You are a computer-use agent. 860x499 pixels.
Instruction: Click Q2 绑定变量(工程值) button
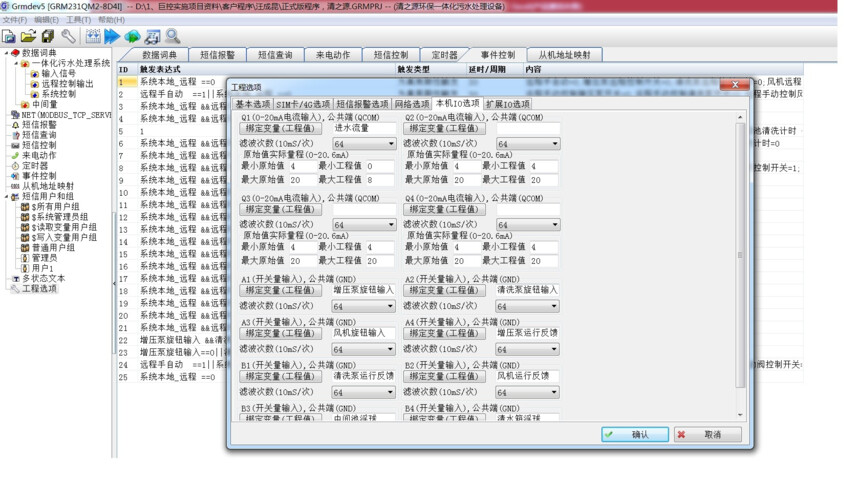[x=444, y=128]
